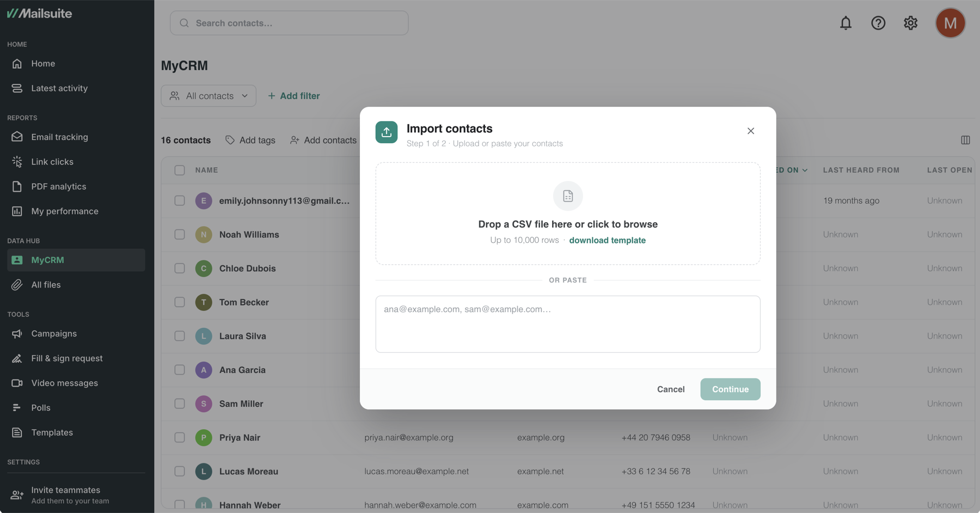Select MyCRM in Data Hub
The width and height of the screenshot is (980, 513).
[76, 260]
